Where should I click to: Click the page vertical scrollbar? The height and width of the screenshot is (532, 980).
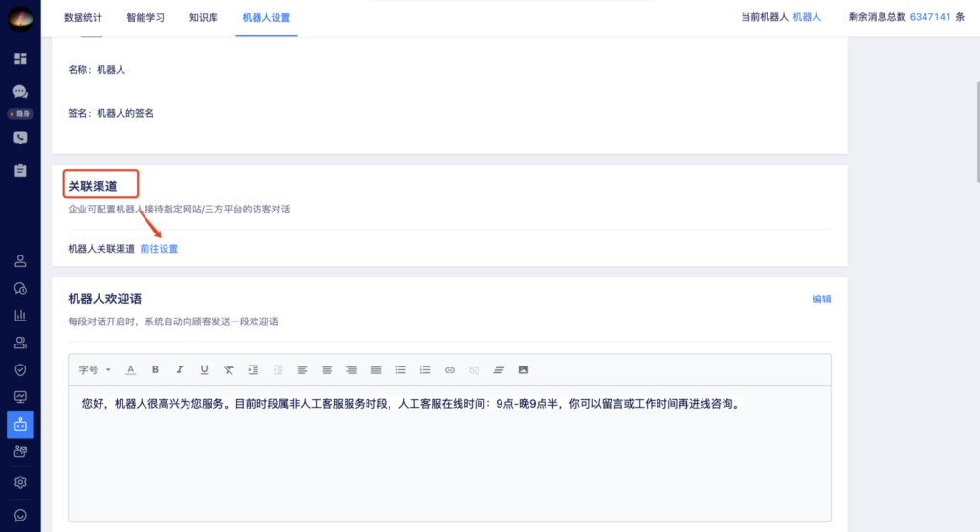pyautogui.click(x=977, y=131)
